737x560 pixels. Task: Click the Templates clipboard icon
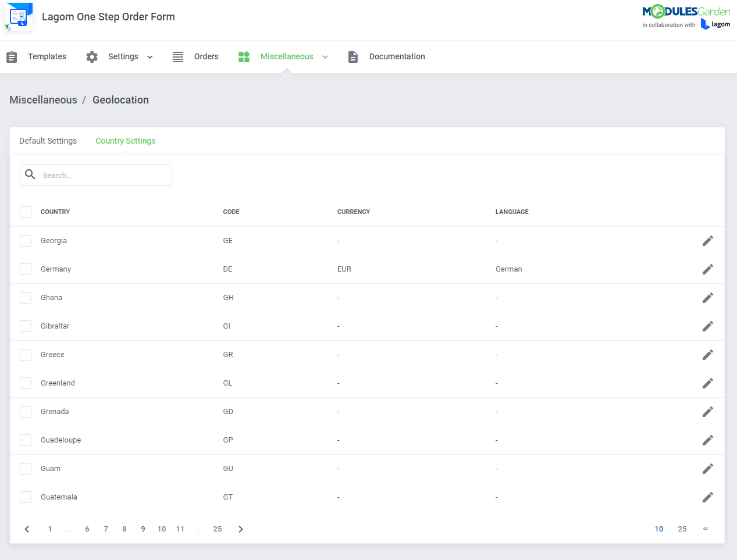tap(12, 57)
